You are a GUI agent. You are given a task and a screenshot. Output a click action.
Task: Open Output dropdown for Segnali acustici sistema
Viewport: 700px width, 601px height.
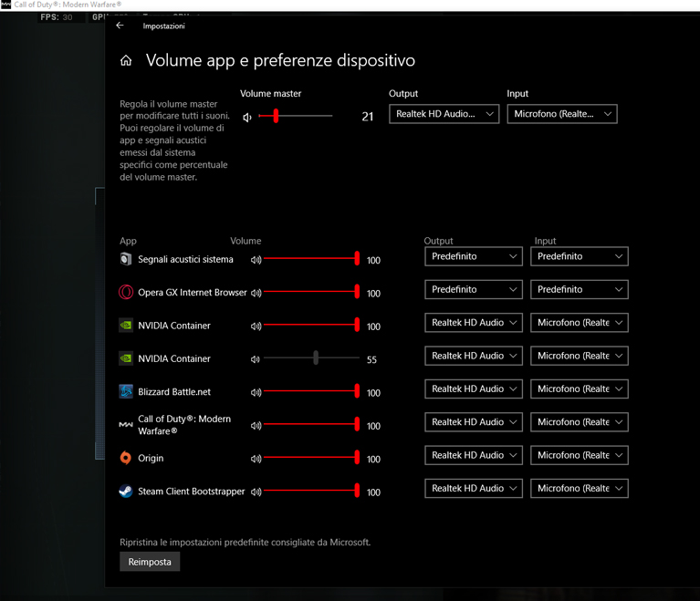[x=474, y=256]
